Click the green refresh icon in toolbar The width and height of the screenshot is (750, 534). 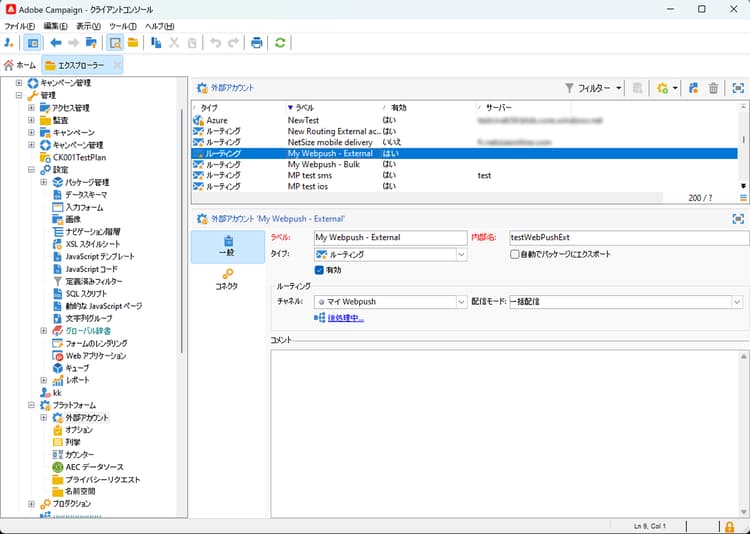(x=280, y=42)
